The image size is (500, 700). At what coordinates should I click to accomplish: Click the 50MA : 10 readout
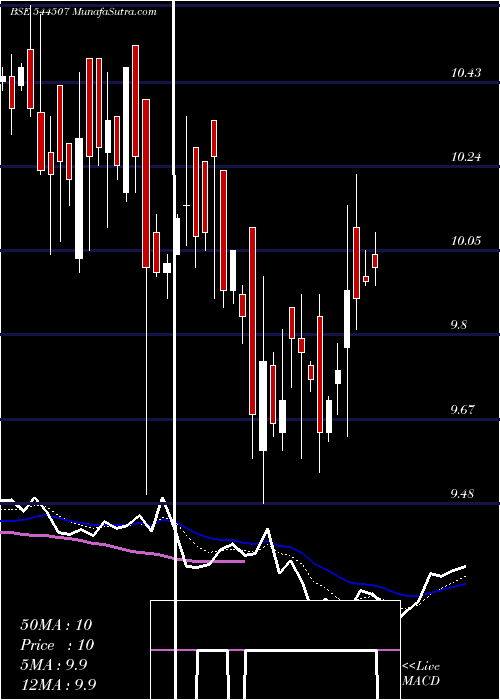[56, 625]
